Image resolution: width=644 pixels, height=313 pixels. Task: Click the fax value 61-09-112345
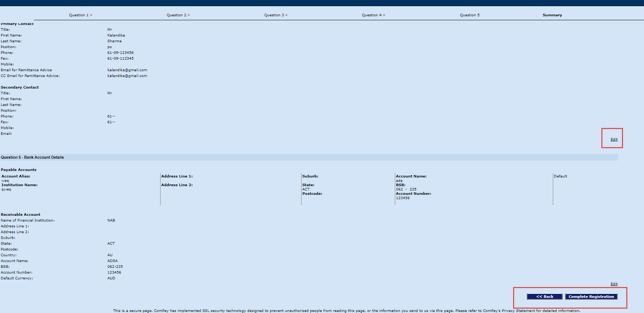pos(120,59)
